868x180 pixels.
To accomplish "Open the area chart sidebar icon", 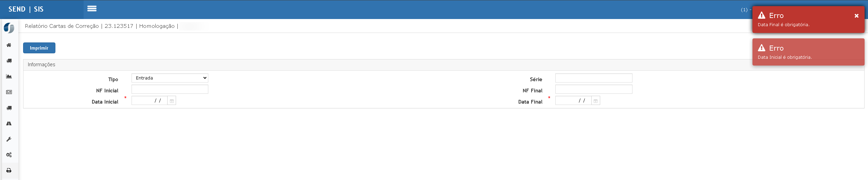I will [x=9, y=76].
